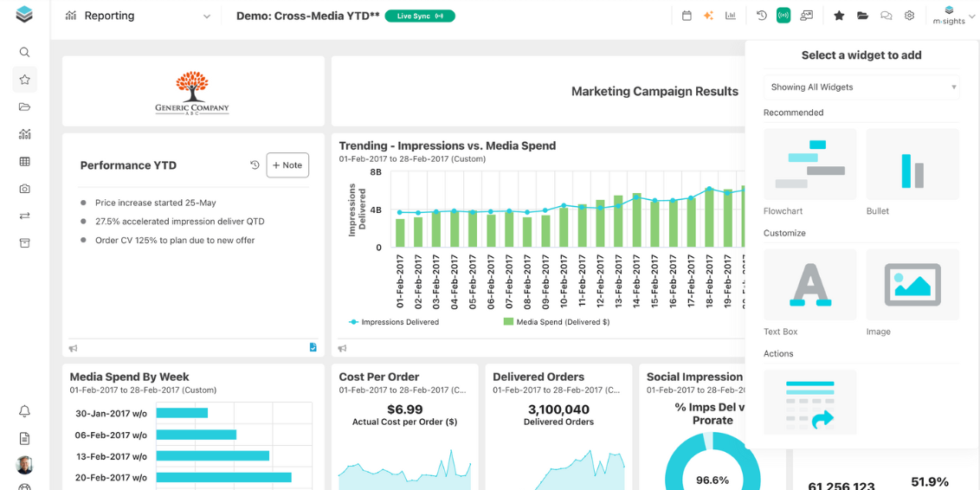Select the Image widget thumbnail

tap(912, 285)
